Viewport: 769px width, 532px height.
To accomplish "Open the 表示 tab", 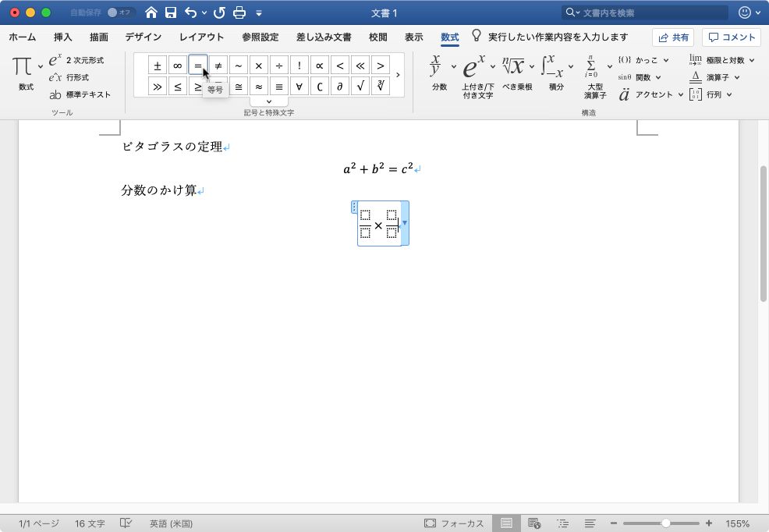I will (414, 37).
